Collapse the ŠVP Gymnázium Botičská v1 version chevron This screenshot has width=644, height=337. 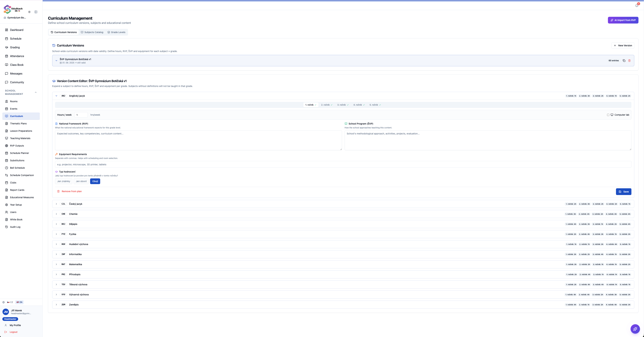pyautogui.click(x=56, y=60)
